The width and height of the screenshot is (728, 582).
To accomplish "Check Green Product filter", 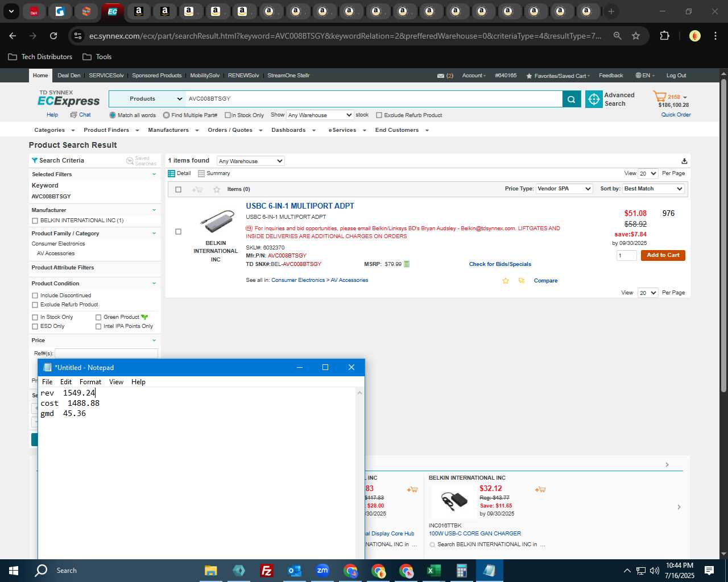I will pyautogui.click(x=98, y=317).
